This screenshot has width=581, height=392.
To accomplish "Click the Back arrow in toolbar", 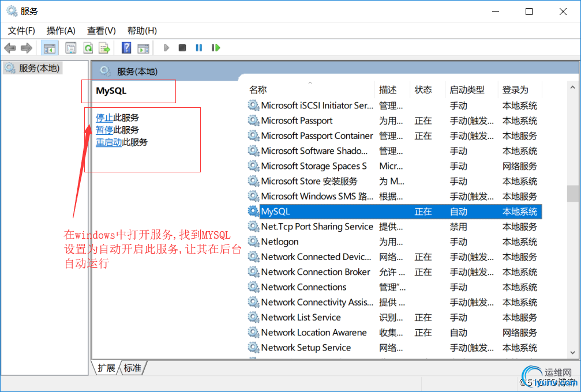I will (10, 48).
